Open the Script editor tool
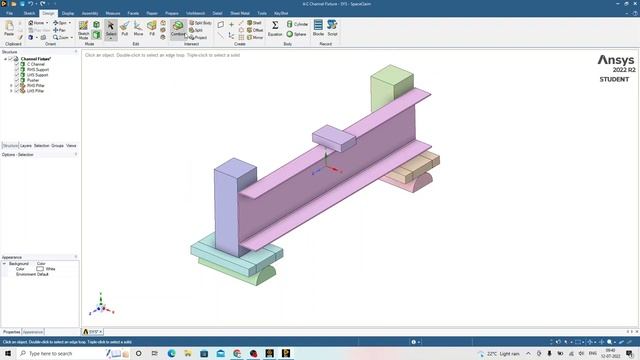The height and width of the screenshot is (360, 640). pos(332,28)
